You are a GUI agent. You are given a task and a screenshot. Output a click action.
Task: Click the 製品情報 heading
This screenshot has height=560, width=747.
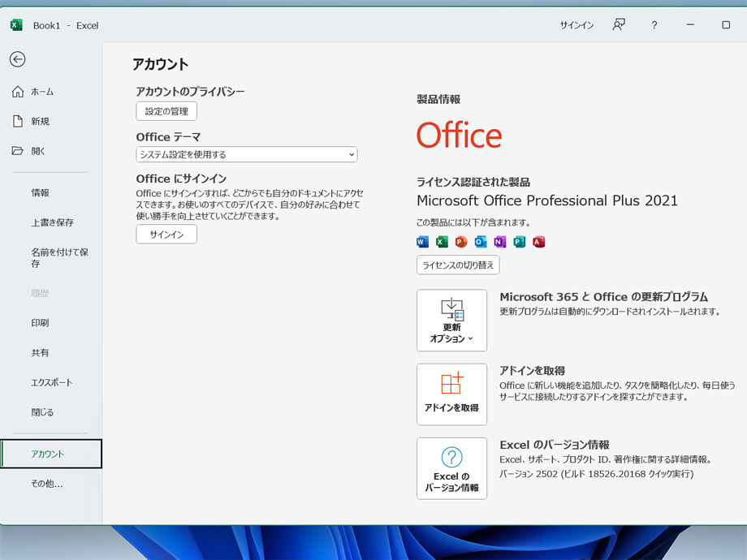point(438,99)
